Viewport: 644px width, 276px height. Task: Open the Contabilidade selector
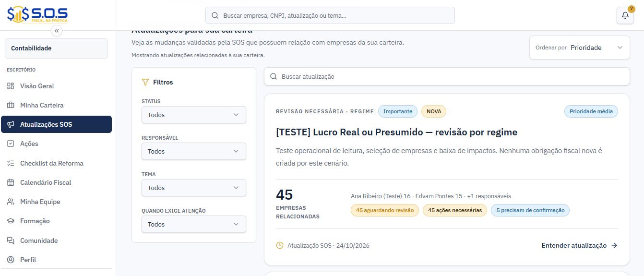[56, 48]
